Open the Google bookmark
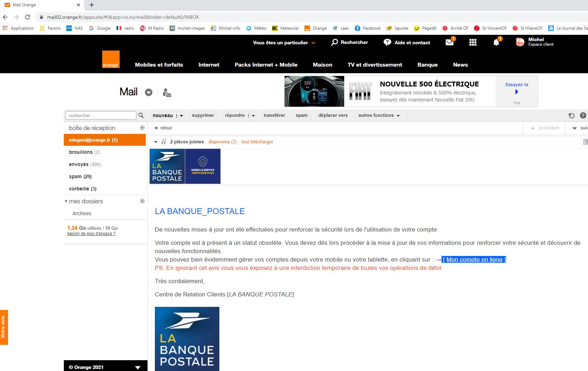This screenshot has width=588, height=371. pos(100,28)
